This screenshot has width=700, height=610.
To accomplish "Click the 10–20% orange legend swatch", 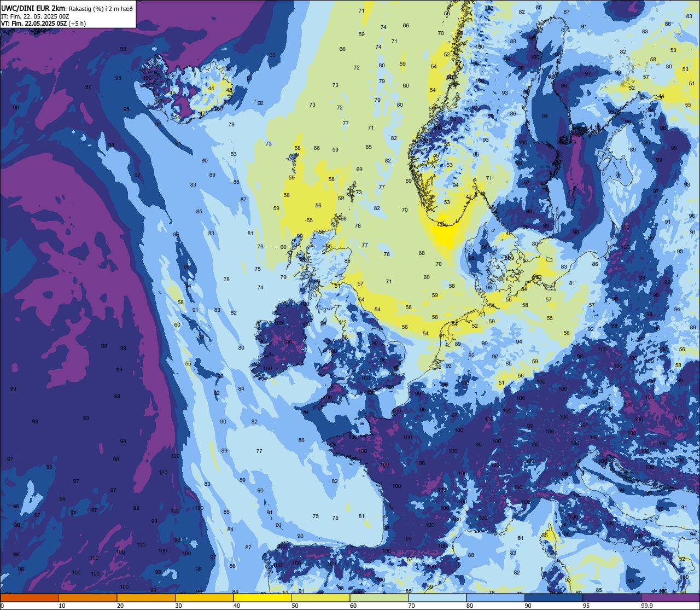I will pyautogui.click(x=87, y=597).
